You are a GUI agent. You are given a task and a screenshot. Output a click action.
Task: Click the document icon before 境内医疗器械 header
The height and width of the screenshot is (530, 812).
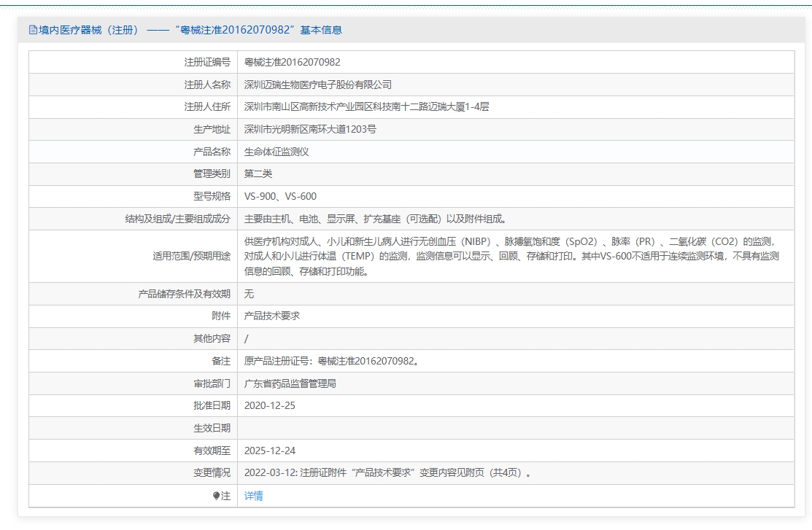(33, 30)
